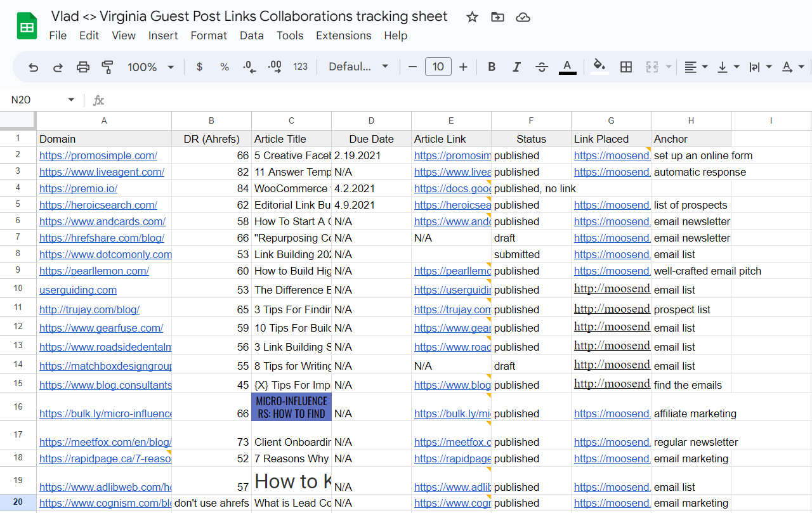Click the Print icon

(x=83, y=67)
